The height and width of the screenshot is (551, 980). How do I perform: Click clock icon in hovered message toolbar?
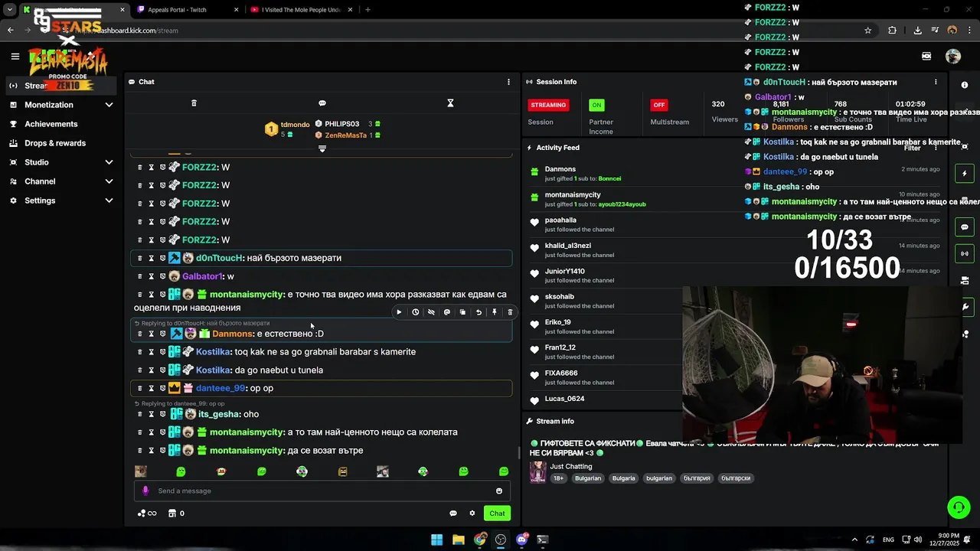click(x=415, y=312)
